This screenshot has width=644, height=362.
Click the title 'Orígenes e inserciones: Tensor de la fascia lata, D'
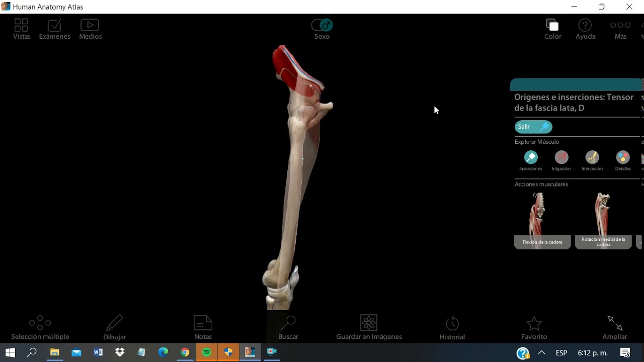tap(574, 103)
